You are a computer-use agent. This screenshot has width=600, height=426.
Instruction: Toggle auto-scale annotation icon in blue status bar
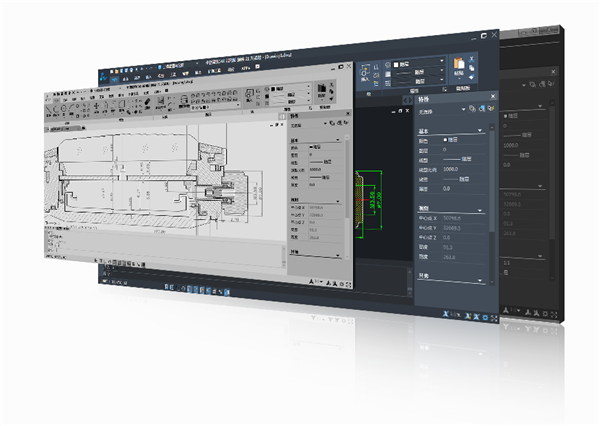476,317
